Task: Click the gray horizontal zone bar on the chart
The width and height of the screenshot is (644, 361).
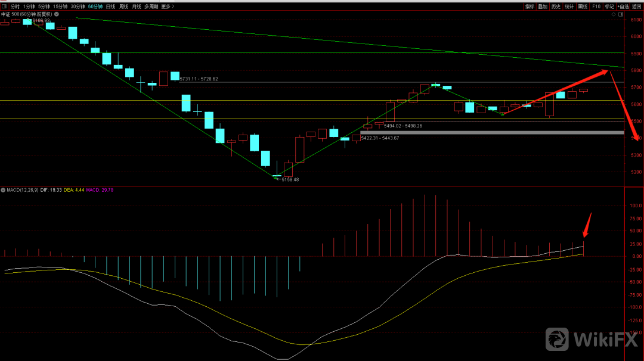Action: (x=491, y=132)
